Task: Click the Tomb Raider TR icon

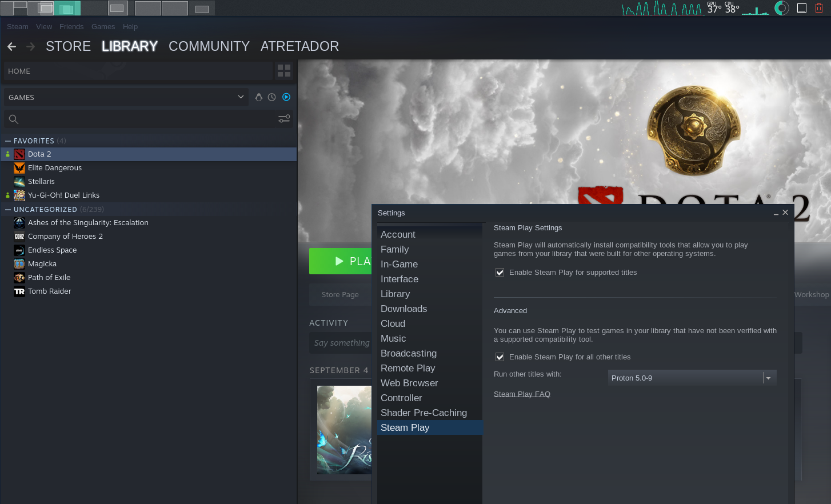Action: pyautogui.click(x=19, y=291)
